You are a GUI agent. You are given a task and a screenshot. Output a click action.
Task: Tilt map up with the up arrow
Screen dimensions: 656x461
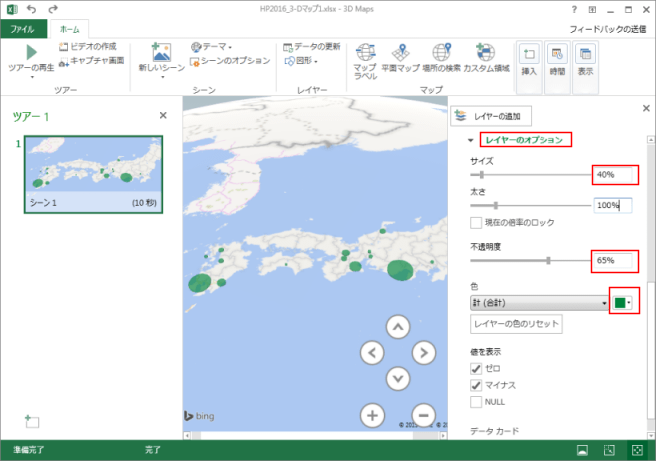tap(398, 327)
